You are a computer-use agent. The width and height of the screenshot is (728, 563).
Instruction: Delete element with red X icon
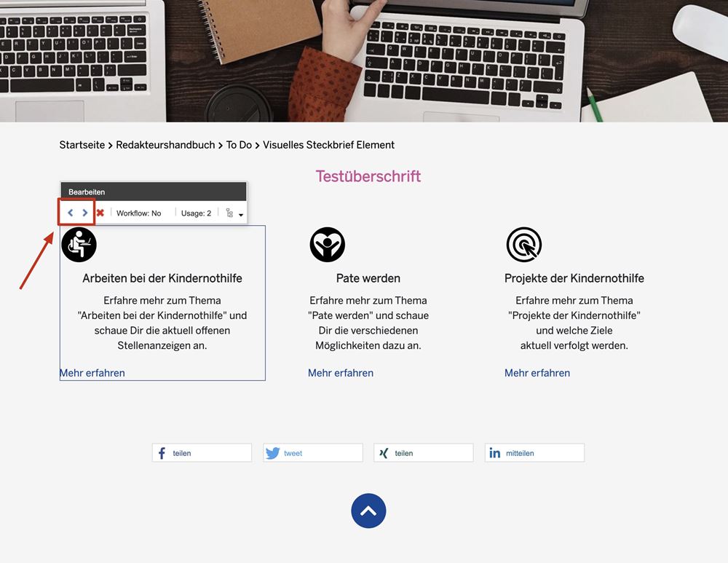(100, 213)
